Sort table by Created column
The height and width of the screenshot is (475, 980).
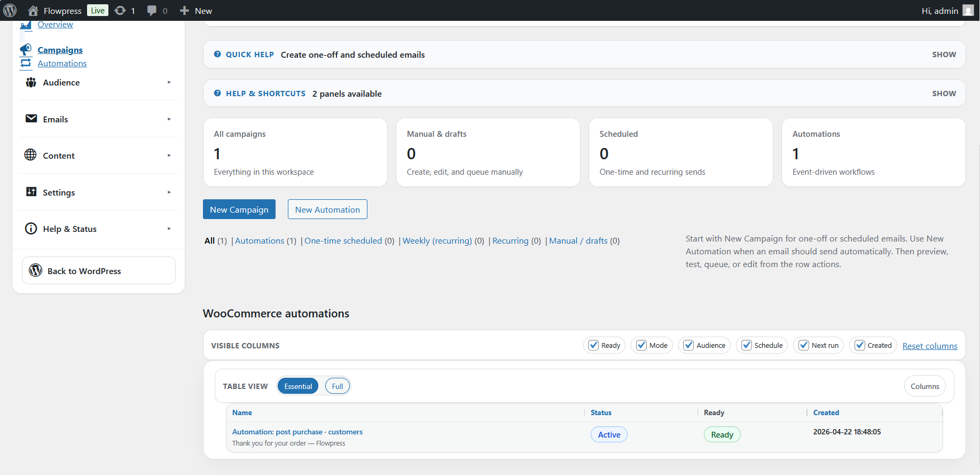[x=826, y=412]
